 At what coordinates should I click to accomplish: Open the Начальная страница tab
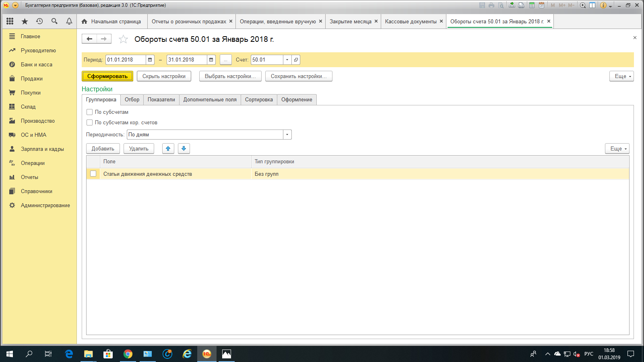pyautogui.click(x=112, y=22)
